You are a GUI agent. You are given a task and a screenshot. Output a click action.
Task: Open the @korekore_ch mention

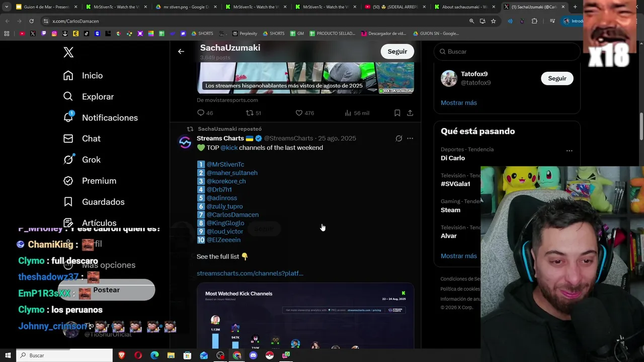(x=226, y=181)
